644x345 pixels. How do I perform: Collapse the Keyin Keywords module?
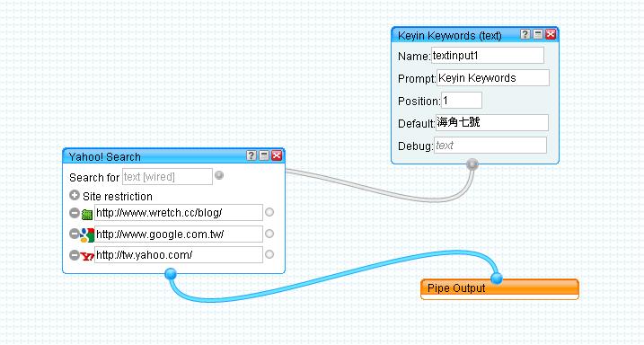(x=538, y=34)
